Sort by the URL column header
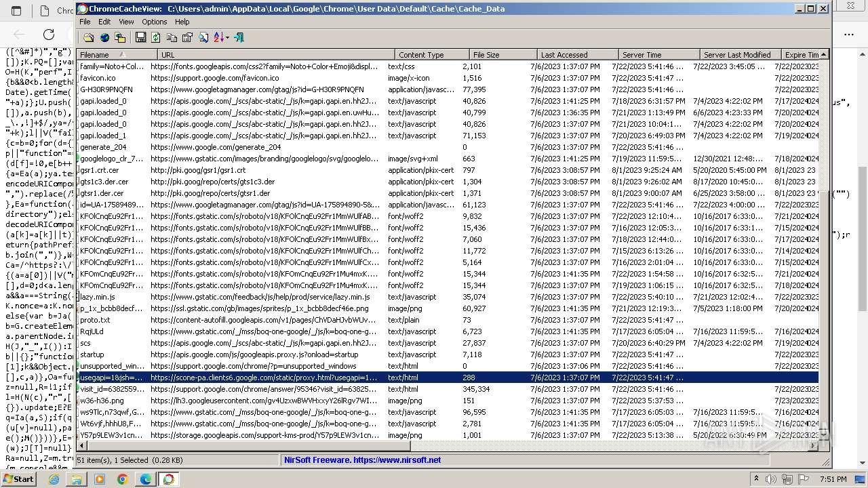 (276, 55)
